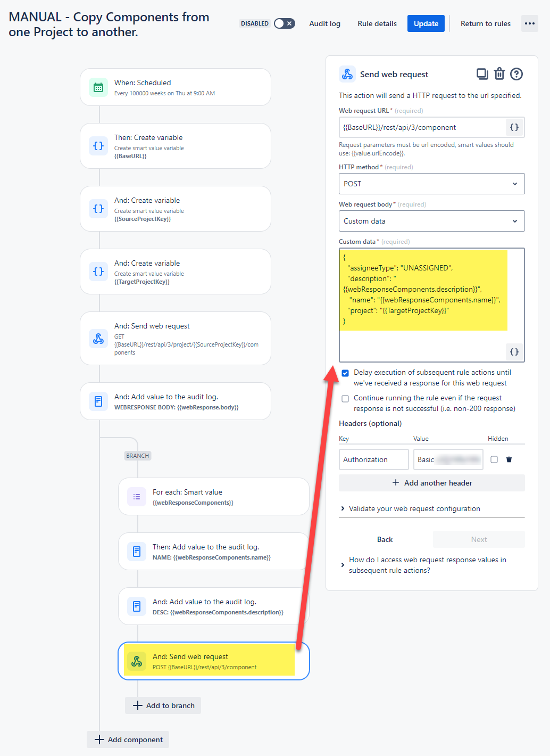This screenshot has width=550, height=756.
Task: Enable the rule with the DISABLED toggle
Action: click(284, 23)
